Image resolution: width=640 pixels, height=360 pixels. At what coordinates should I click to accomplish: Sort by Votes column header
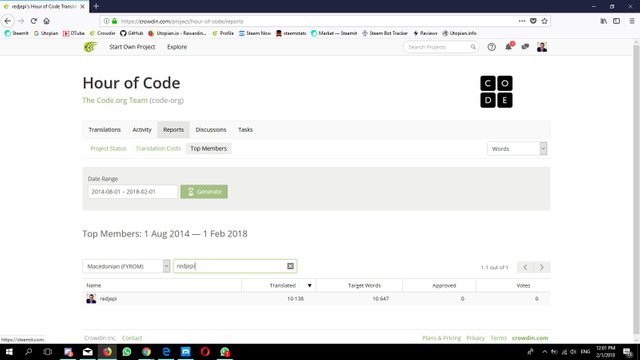(x=523, y=285)
